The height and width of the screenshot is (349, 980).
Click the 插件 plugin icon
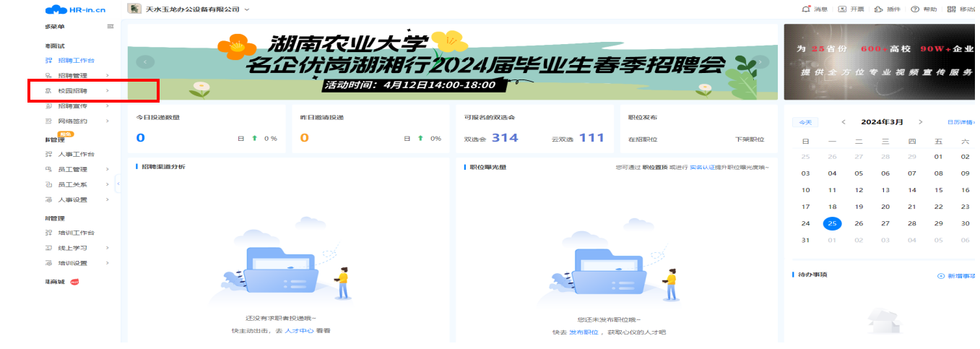pyautogui.click(x=878, y=9)
